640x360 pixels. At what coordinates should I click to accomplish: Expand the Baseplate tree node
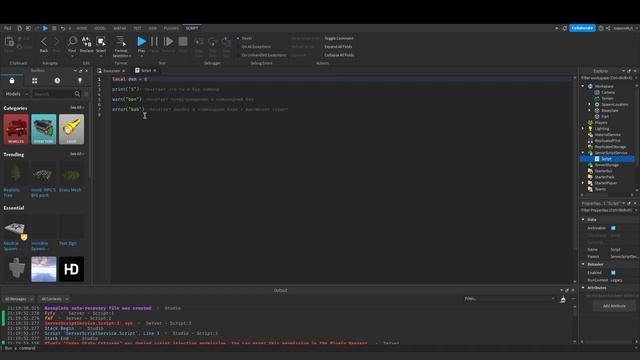pyautogui.click(x=589, y=111)
